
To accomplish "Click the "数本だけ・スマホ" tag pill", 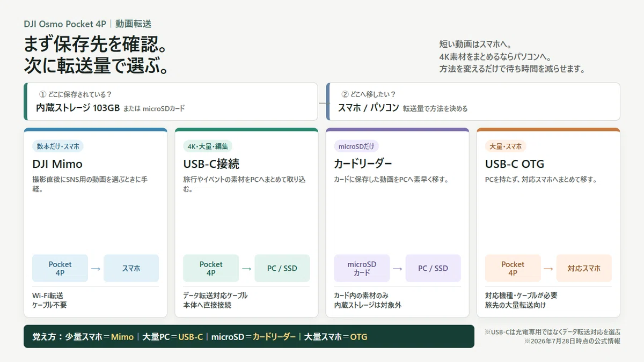I will (58, 146).
